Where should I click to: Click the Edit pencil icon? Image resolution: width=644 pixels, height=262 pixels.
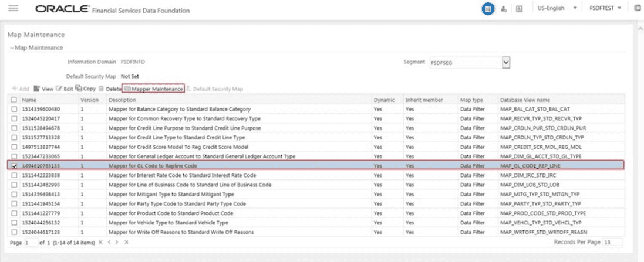(59, 89)
